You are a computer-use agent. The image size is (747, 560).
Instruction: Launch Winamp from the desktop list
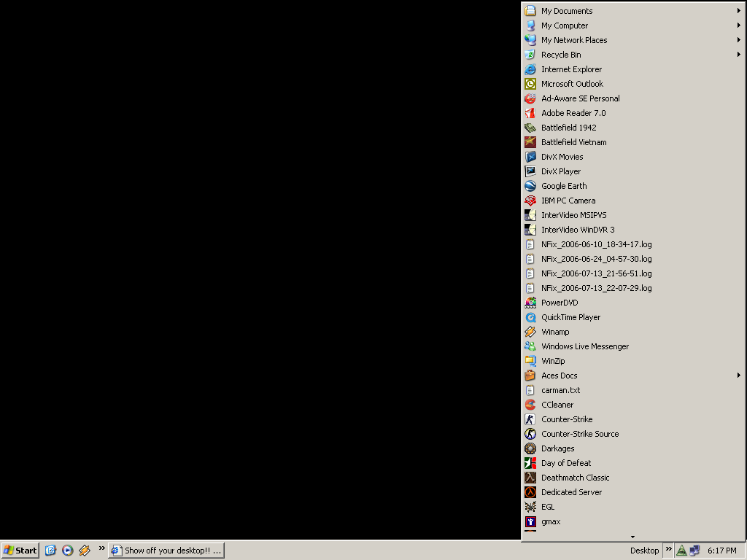click(554, 332)
